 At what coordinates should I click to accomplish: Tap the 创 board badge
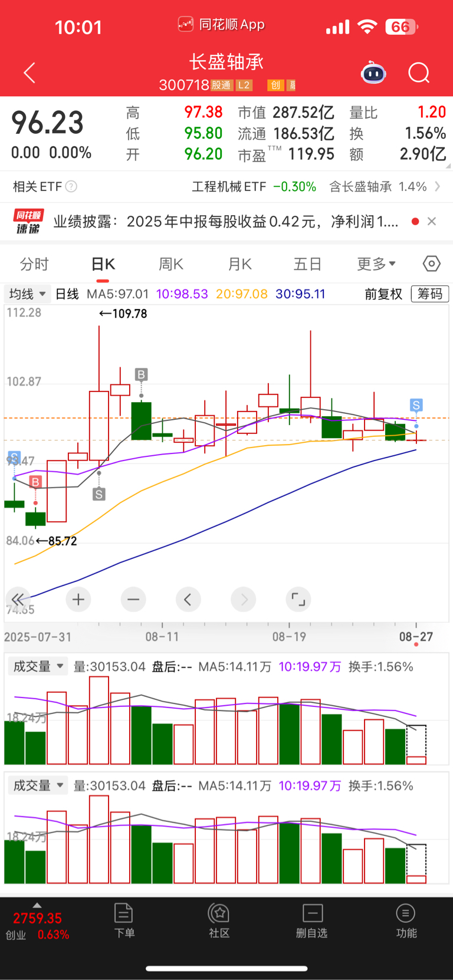275,85
